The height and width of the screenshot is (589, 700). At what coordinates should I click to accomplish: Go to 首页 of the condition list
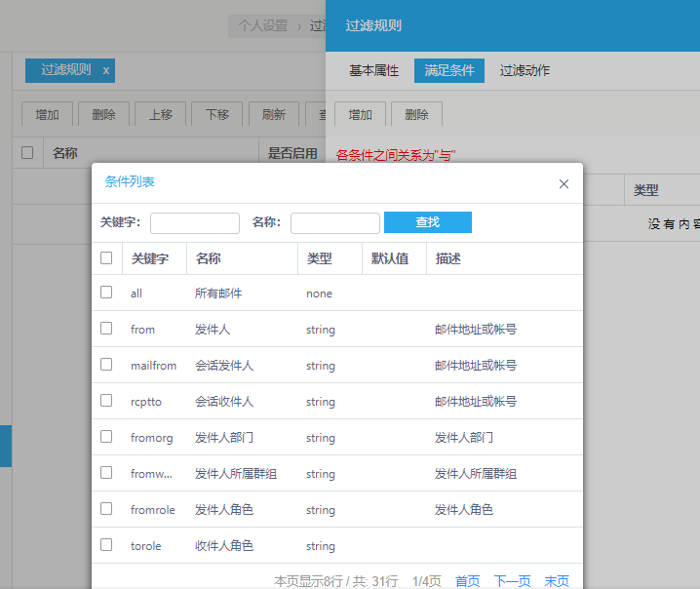coord(468,581)
